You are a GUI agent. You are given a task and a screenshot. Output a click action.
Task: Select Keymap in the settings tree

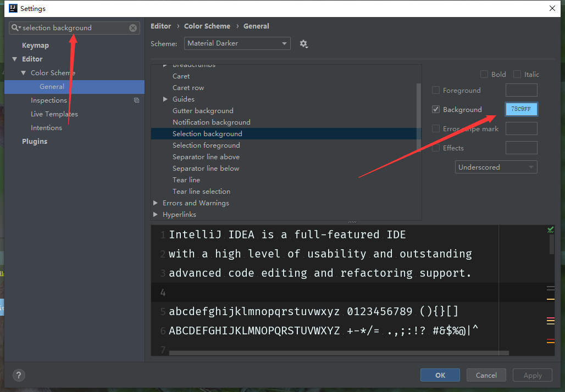pos(35,46)
